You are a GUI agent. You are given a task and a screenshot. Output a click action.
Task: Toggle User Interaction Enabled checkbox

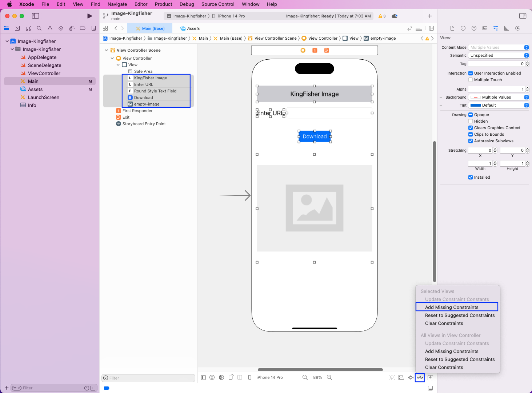pyautogui.click(x=471, y=73)
